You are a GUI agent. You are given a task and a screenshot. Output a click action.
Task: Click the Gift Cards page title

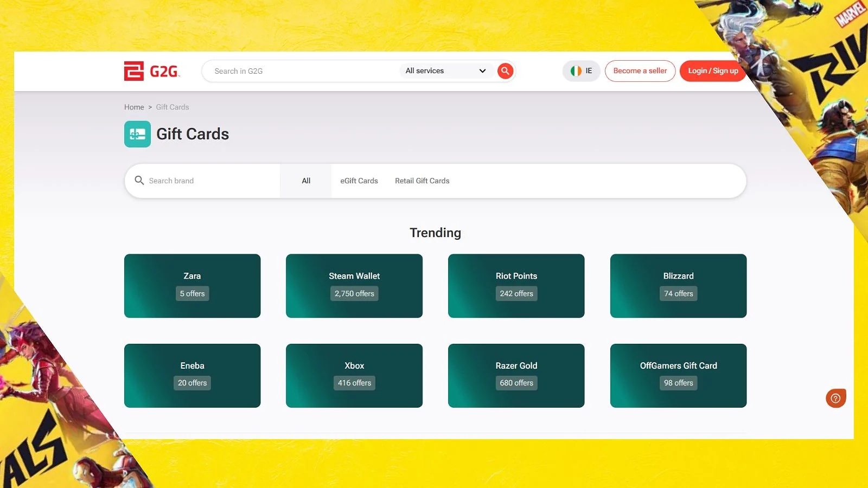click(193, 134)
